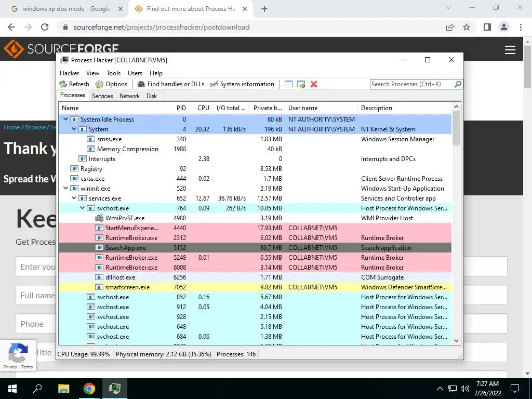Click the WmiPrvSE.exe process icon
The height and width of the screenshot is (399, 532).
click(99, 218)
